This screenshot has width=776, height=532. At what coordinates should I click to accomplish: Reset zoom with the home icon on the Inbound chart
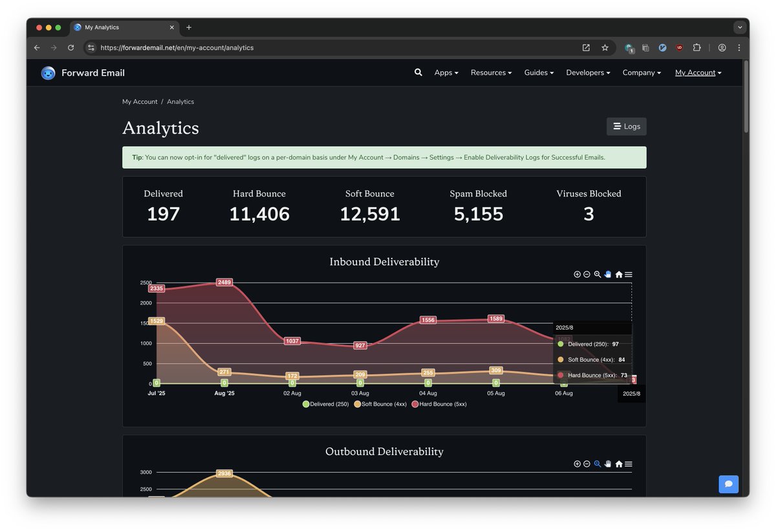(x=619, y=275)
